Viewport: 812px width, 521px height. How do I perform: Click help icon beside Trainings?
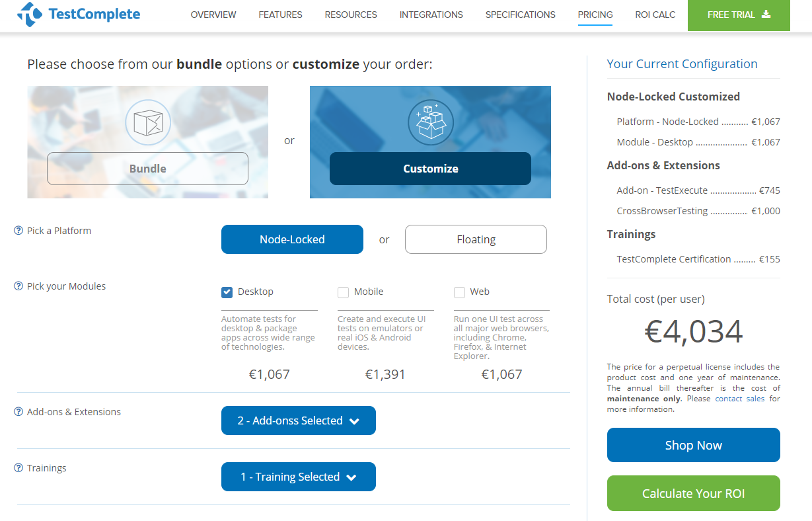pyautogui.click(x=18, y=468)
